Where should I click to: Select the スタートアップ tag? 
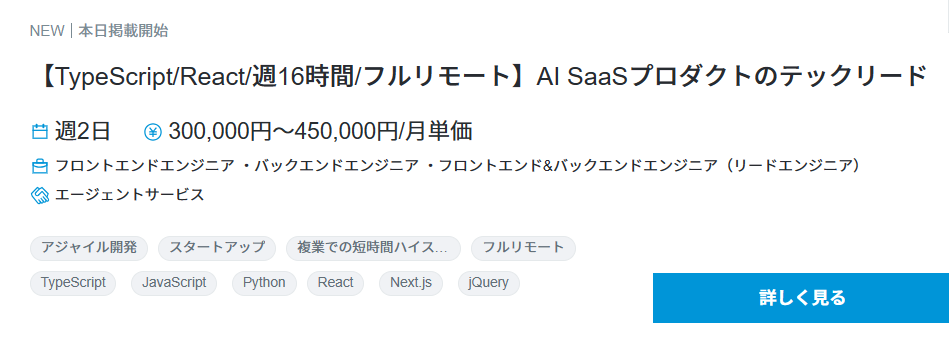click(x=217, y=248)
